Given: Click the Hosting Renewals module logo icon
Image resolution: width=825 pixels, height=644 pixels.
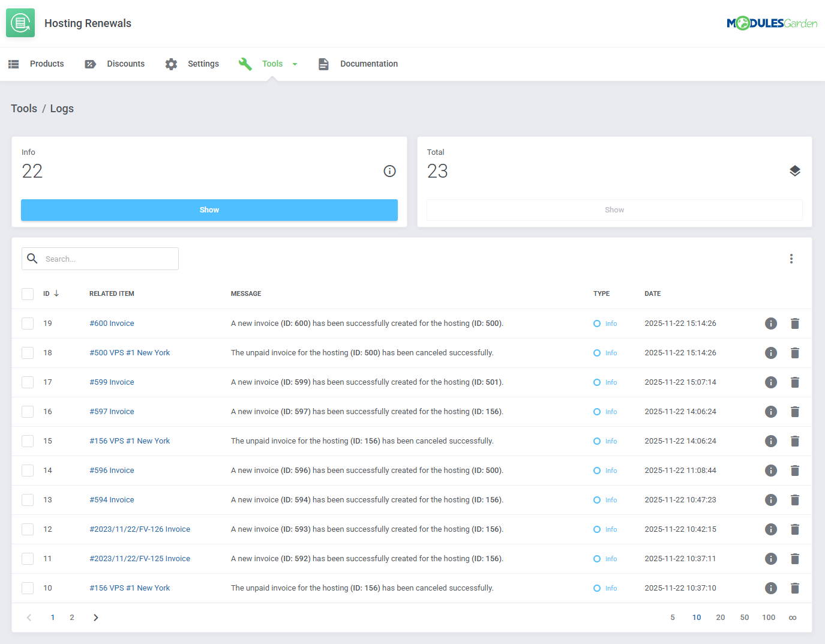Looking at the screenshot, I should (20, 22).
